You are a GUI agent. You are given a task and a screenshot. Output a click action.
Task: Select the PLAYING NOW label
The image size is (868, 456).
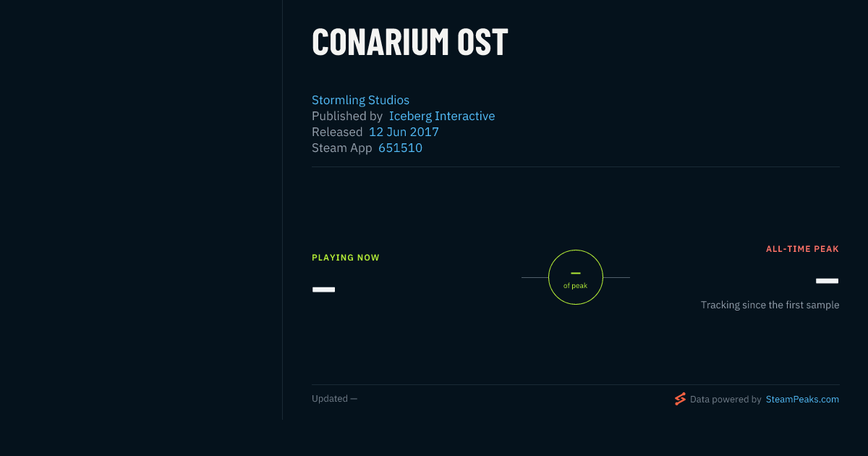pyautogui.click(x=346, y=258)
